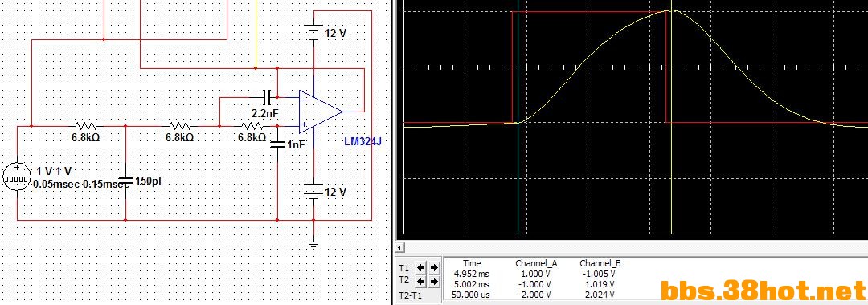
Task: Click the 50.000 us T2-T1 time readout
Action: (472, 295)
